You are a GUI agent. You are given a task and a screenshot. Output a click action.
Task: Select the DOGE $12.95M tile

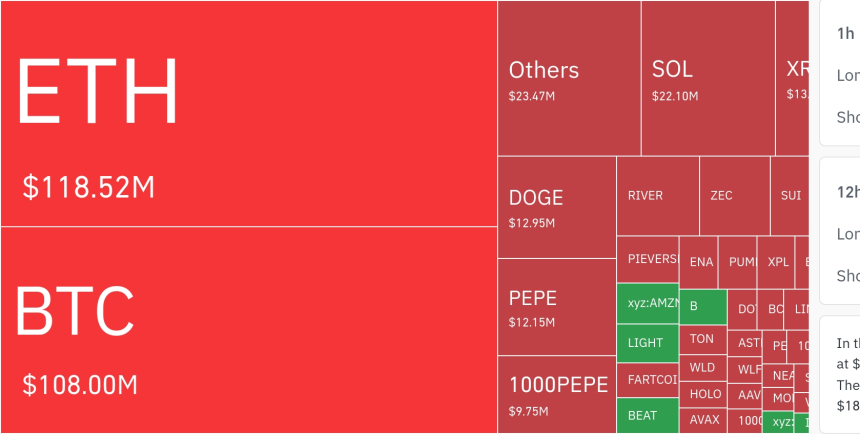pos(556,207)
